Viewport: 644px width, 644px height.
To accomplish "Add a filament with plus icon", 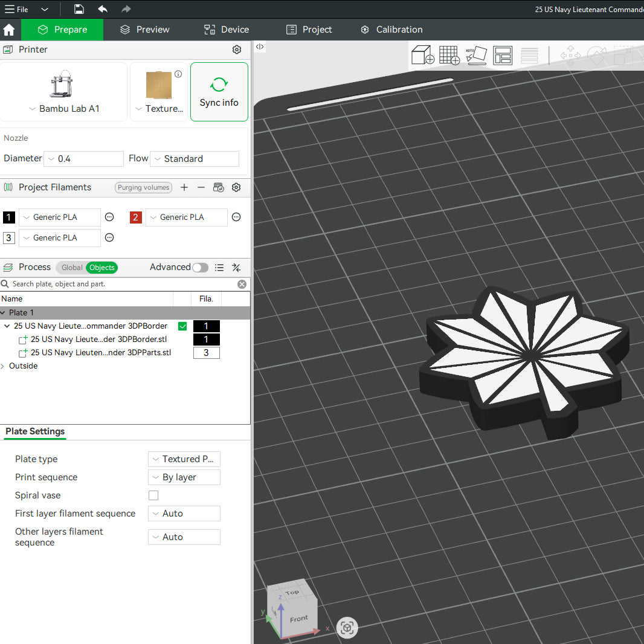I will click(x=184, y=187).
